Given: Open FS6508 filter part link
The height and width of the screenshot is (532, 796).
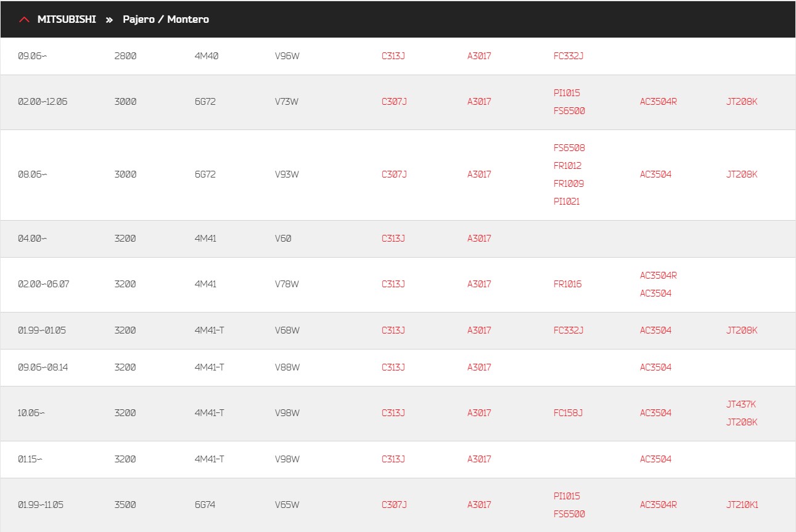Looking at the screenshot, I should point(569,148).
